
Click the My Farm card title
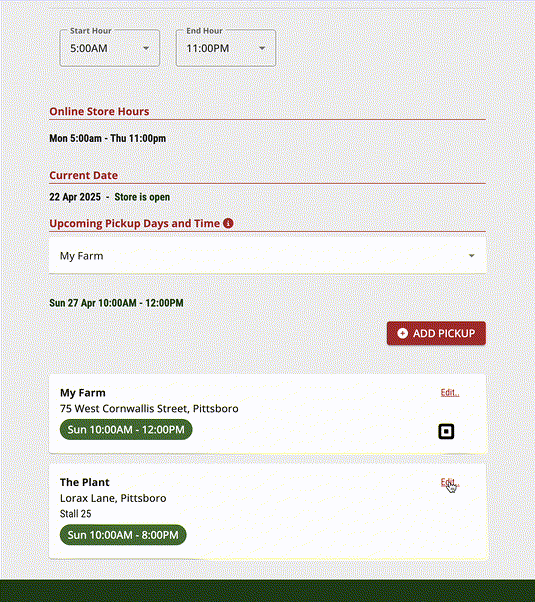pyautogui.click(x=83, y=393)
